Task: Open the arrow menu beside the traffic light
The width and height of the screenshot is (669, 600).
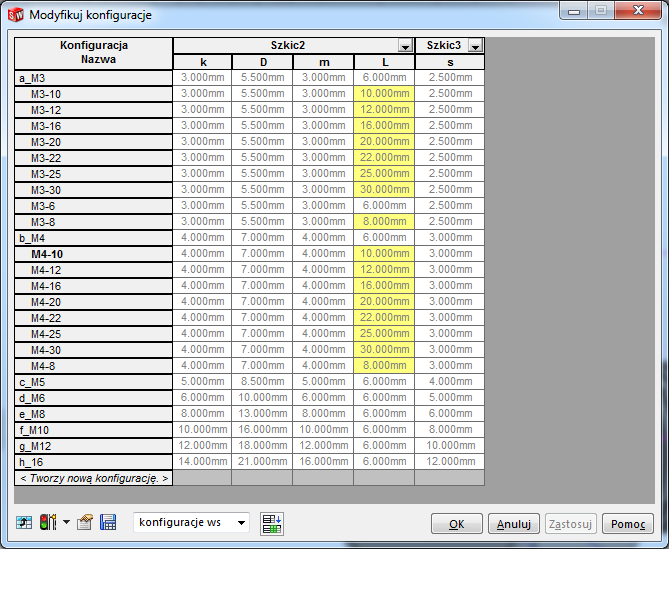Action: pyautogui.click(x=67, y=522)
